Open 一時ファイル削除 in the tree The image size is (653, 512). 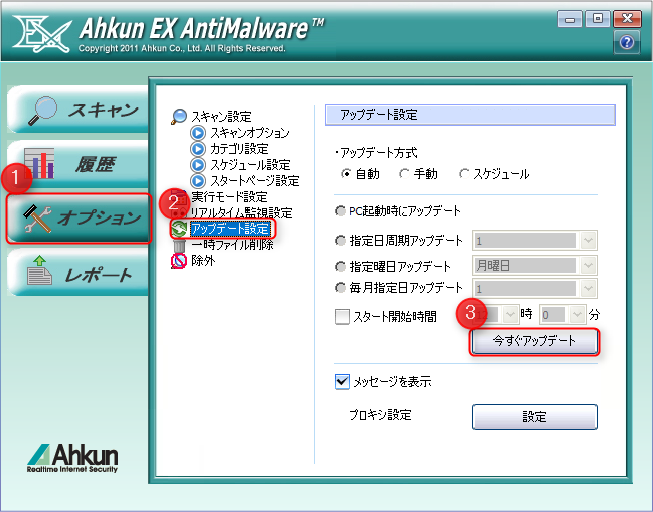tap(232, 245)
